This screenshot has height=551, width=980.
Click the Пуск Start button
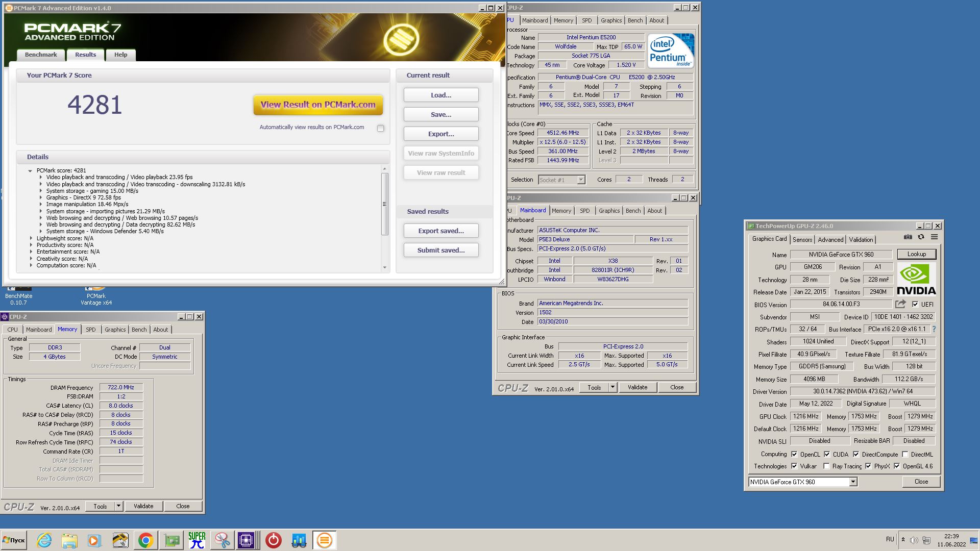(x=14, y=540)
